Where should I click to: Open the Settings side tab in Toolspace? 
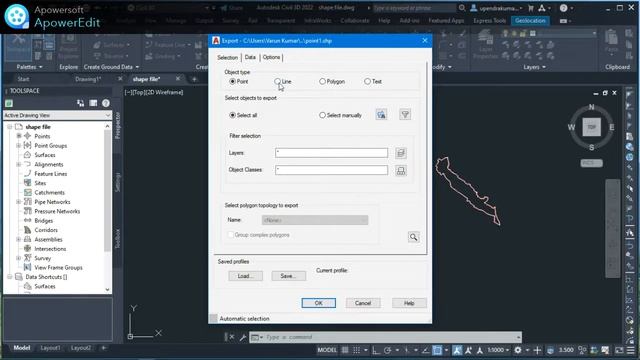[x=118, y=182]
